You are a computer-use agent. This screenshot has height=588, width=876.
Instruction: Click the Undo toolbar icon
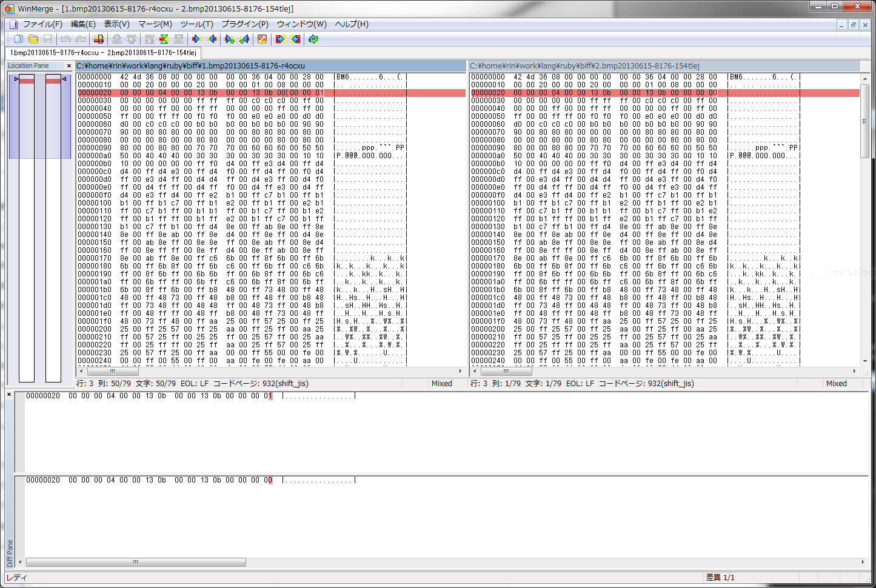pos(66,39)
